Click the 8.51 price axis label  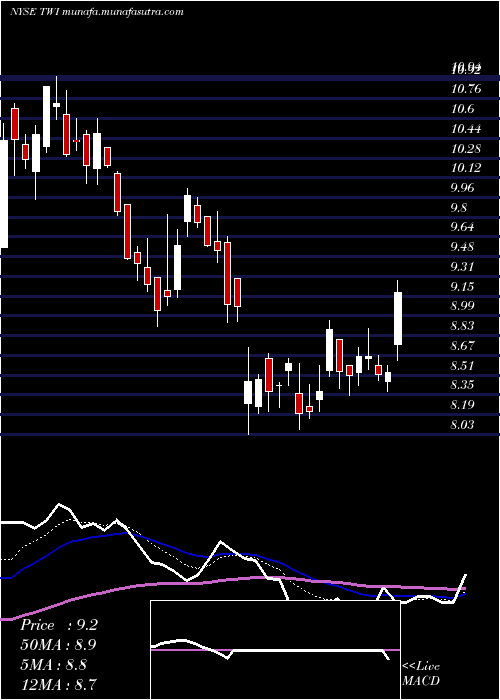[462, 365]
